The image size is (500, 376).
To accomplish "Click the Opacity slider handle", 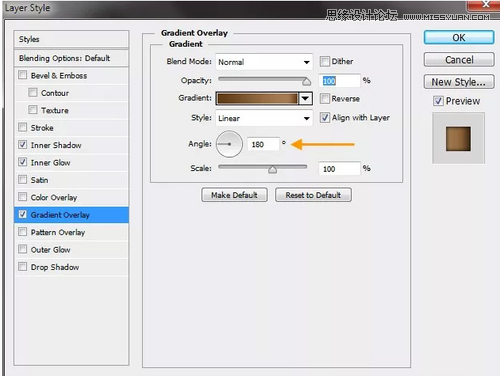I will click(x=306, y=82).
